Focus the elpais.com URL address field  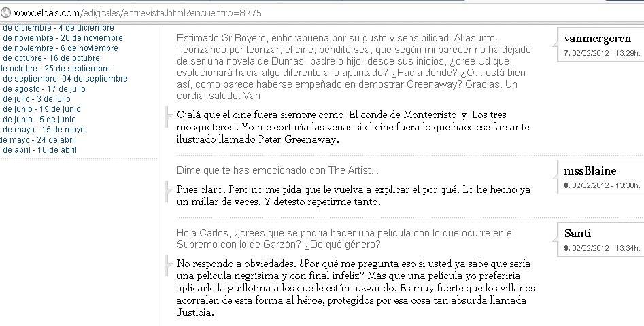[x=320, y=13]
